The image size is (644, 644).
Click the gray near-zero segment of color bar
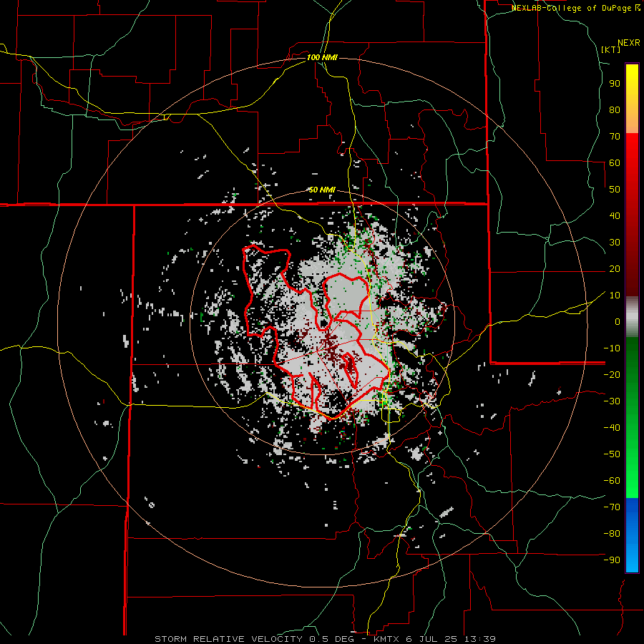click(632, 317)
